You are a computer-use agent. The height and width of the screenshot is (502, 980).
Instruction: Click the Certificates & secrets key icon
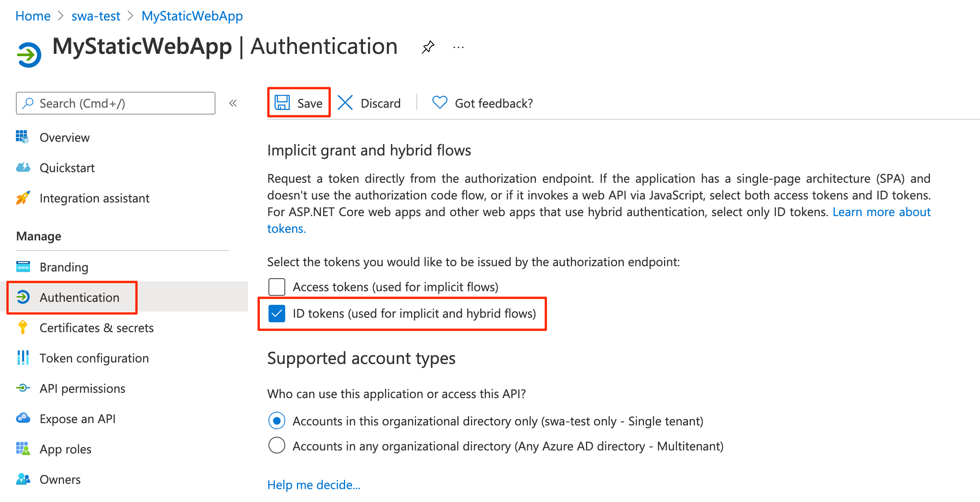[x=23, y=328]
